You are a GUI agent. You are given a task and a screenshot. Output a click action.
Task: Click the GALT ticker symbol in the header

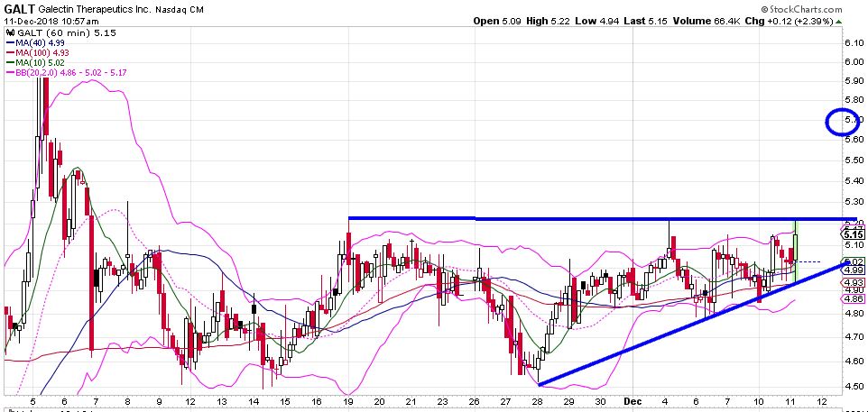click(18, 9)
